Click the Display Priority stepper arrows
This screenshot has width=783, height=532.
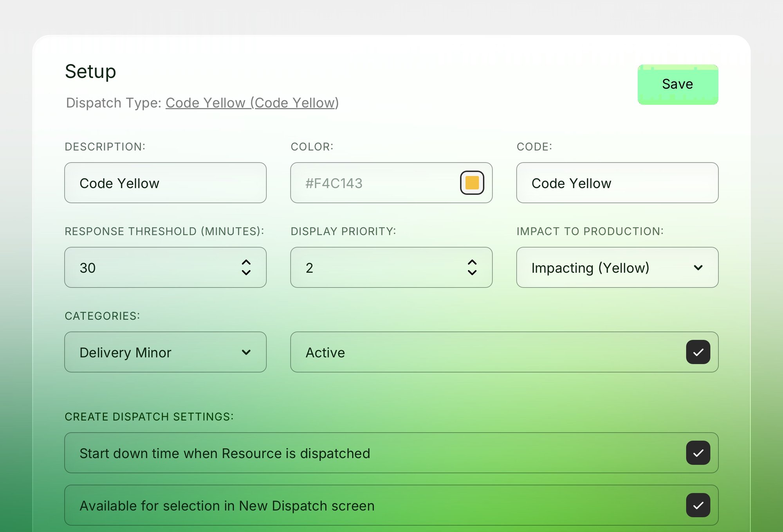(x=472, y=268)
